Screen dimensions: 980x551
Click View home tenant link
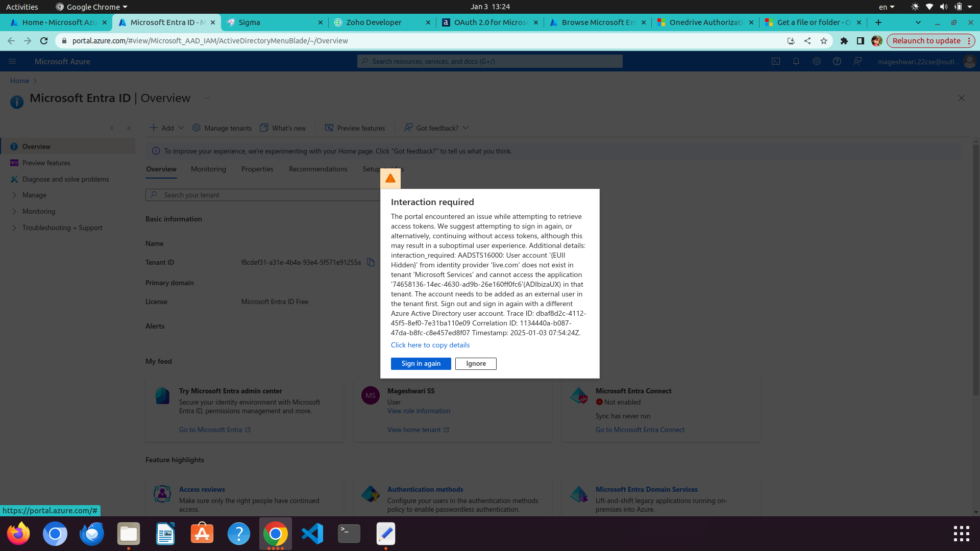(418, 430)
